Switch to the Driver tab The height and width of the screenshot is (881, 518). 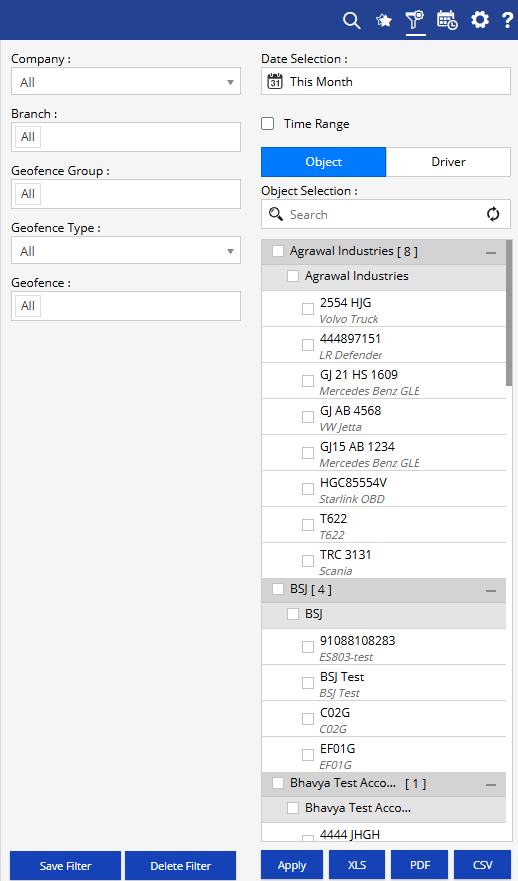click(448, 162)
